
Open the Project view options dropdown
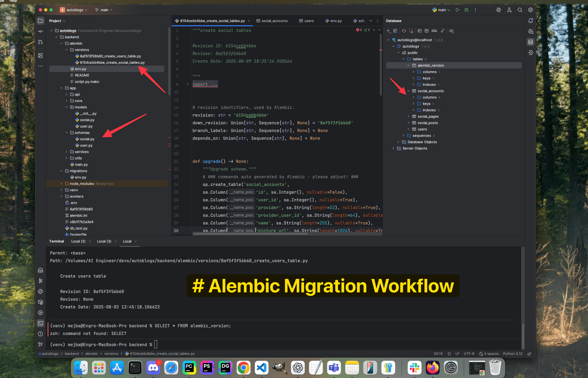pyautogui.click(x=57, y=21)
